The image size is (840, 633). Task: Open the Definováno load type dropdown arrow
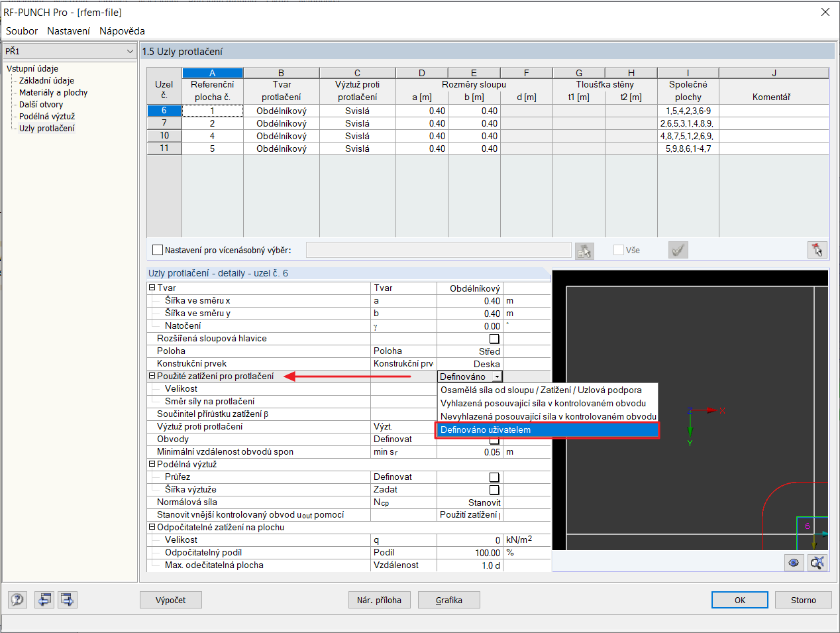tap(497, 376)
